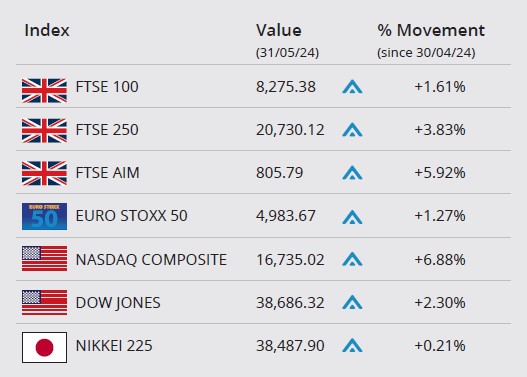This screenshot has height=377, width=527.
Task: Click the US flag beside Dow Jones
Action: 44,302
